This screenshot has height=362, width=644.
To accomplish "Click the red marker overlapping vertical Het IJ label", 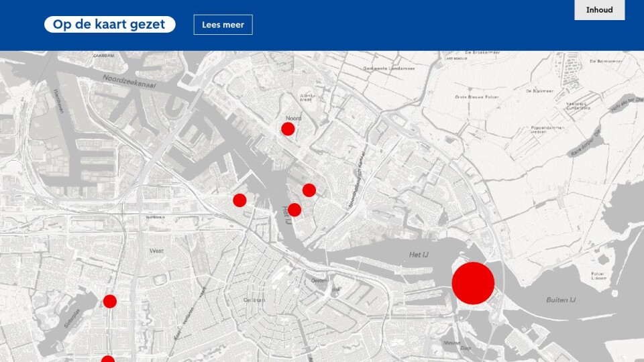I will coord(294,210).
